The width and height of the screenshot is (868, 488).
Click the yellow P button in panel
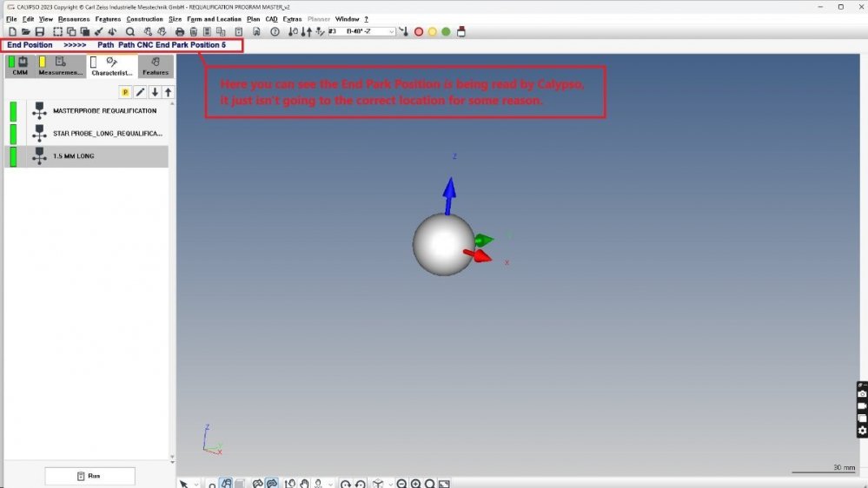(x=125, y=92)
